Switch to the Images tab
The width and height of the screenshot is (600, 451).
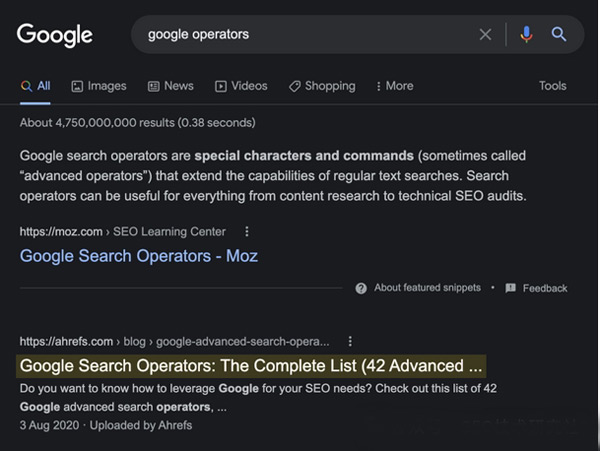point(99,86)
